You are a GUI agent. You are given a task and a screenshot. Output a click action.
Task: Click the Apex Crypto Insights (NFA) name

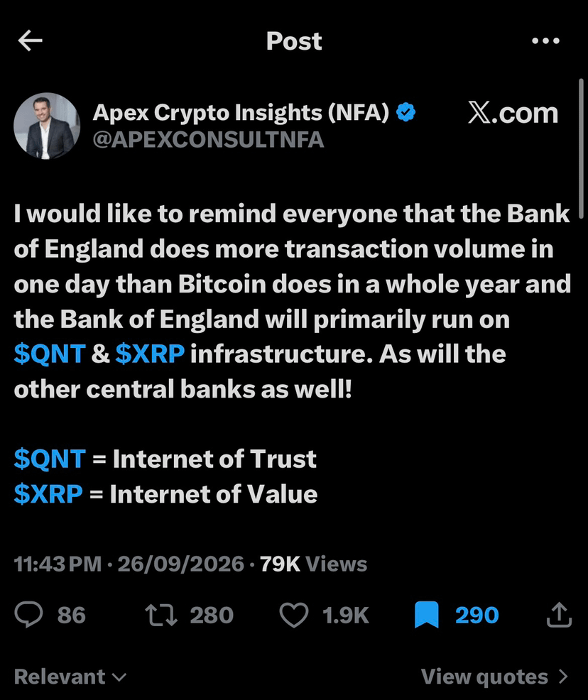pos(241,112)
